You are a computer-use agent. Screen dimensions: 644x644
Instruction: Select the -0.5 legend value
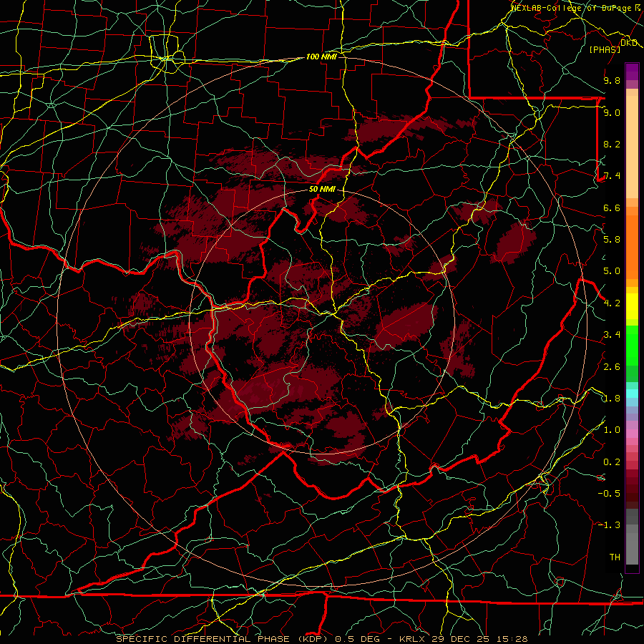pos(609,494)
